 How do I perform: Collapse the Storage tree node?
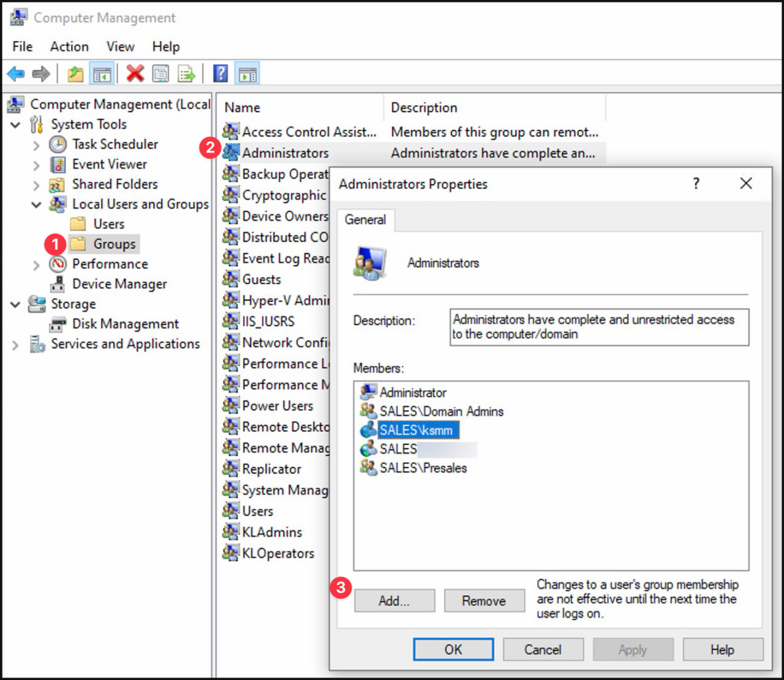coord(15,304)
